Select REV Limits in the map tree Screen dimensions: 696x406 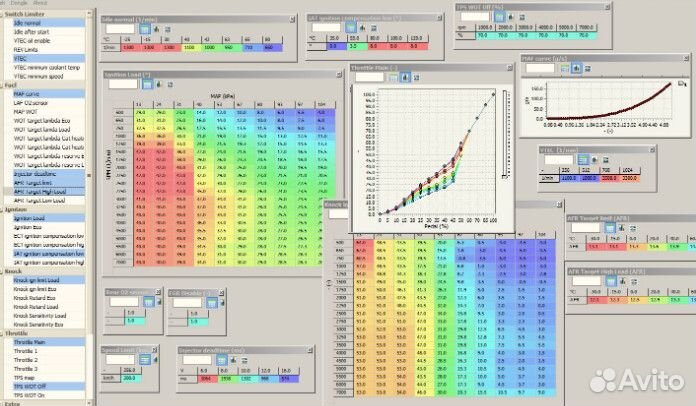point(26,49)
